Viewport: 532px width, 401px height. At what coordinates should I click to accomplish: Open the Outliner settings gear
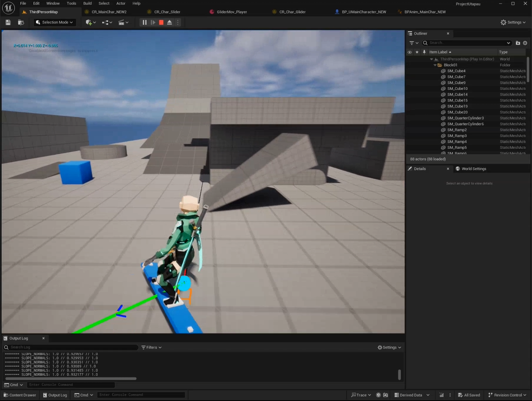(x=525, y=43)
